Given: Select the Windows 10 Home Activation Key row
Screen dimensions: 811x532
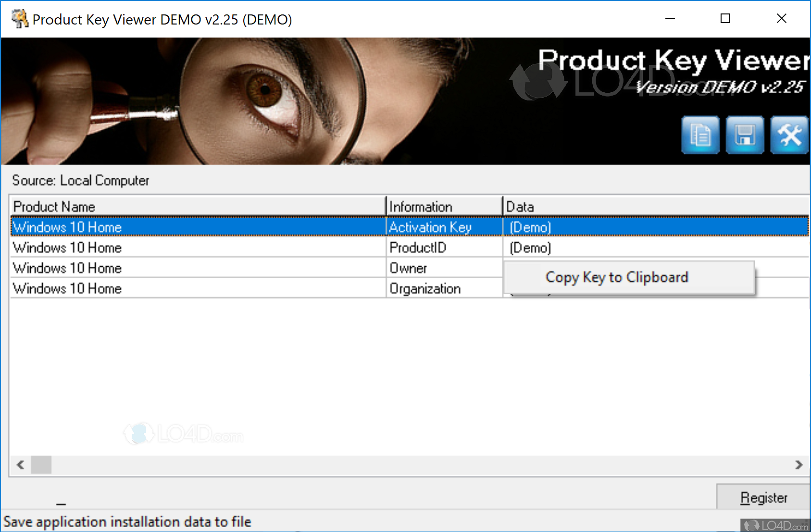Looking at the screenshot, I should click(410, 227).
